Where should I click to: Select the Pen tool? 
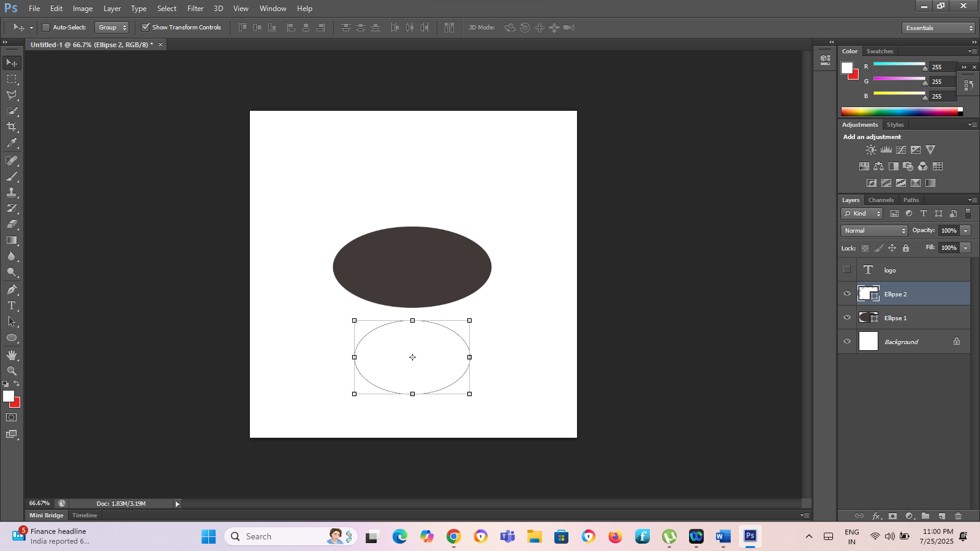(x=12, y=290)
